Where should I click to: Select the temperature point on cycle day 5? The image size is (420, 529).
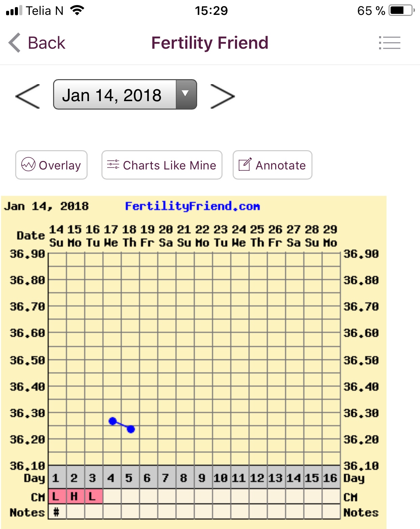tap(131, 429)
